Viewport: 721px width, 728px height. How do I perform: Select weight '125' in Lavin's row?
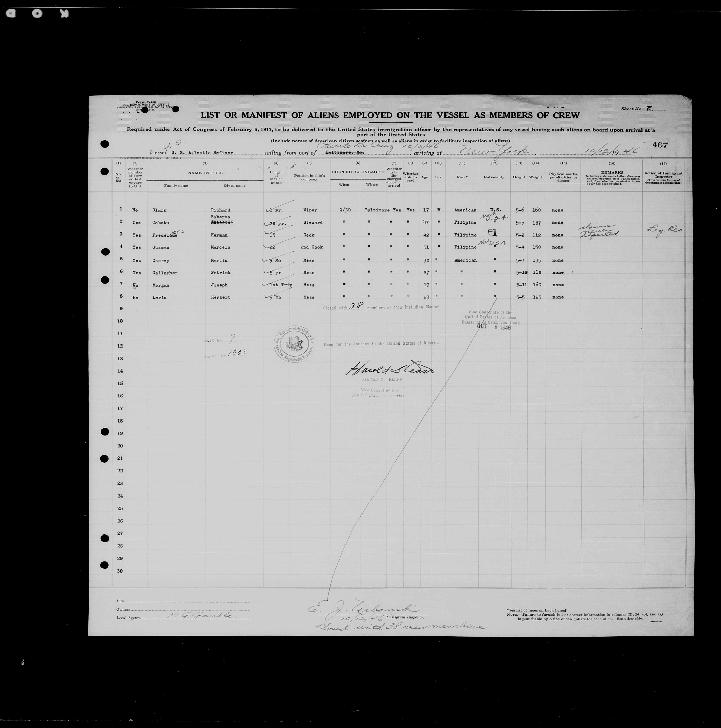(x=536, y=297)
